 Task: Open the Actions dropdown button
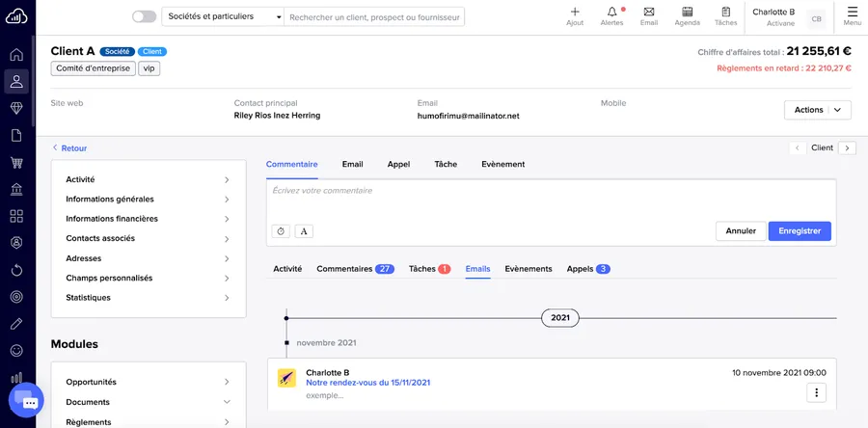point(817,110)
